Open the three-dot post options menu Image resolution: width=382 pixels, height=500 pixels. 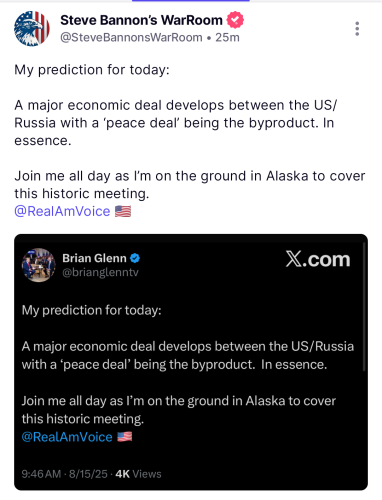pyautogui.click(x=357, y=29)
